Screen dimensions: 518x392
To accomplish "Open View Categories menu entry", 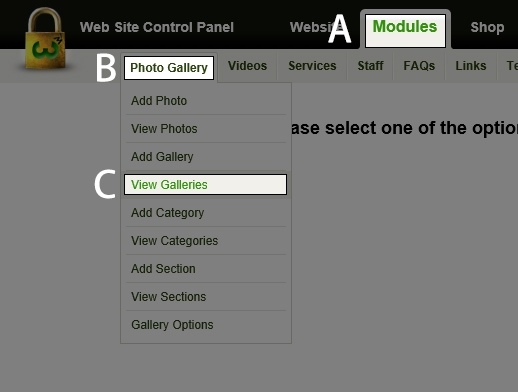I will pos(206,241).
